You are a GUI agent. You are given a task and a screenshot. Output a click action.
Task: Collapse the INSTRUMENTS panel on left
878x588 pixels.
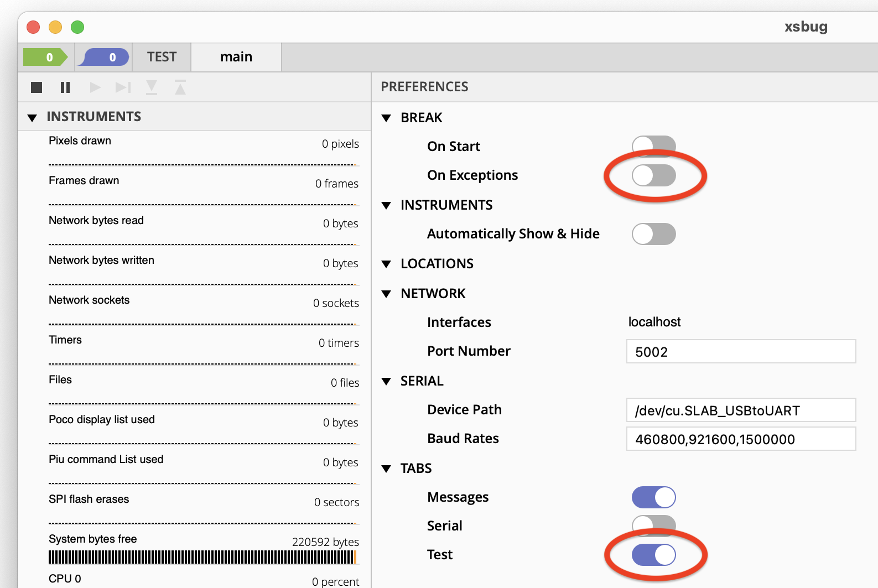pyautogui.click(x=32, y=117)
